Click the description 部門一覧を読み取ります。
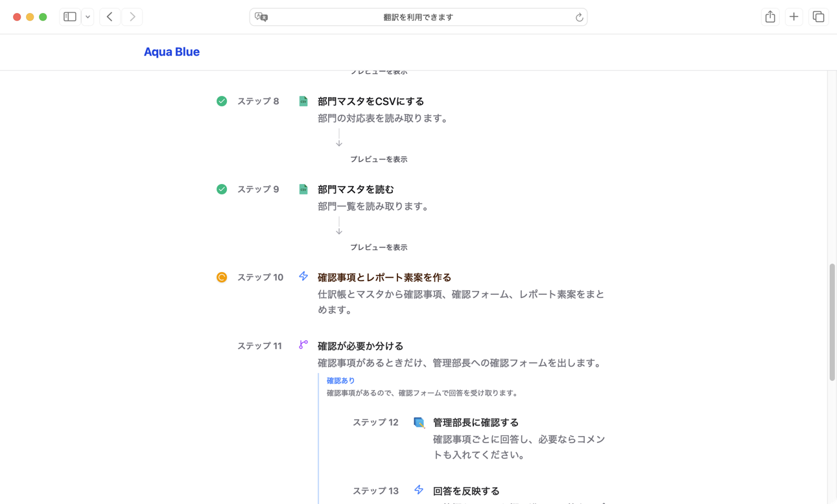The height and width of the screenshot is (504, 837). (x=374, y=207)
